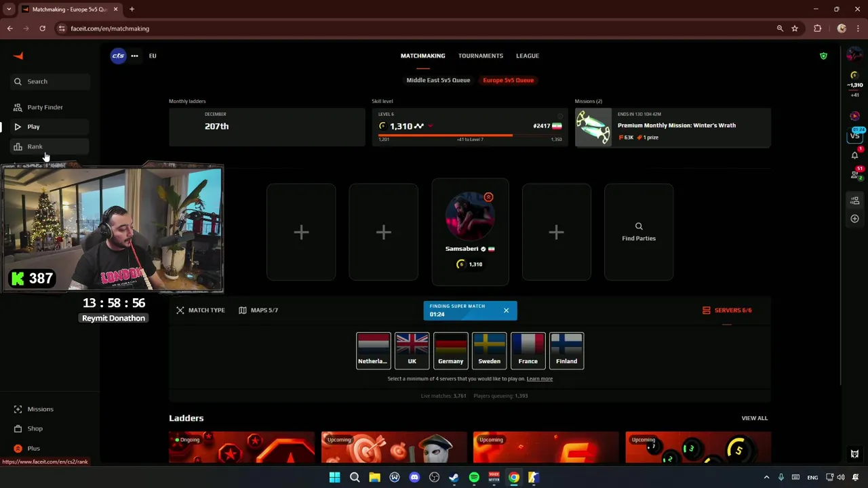Click the circular plus icon in right sidebar
The width and height of the screenshot is (868, 488).
point(854,218)
